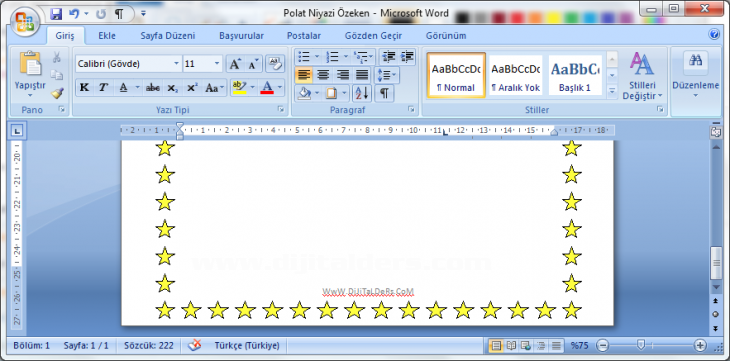Open the Calibri font name dropdown
Screen dimensions: 730x361
click(x=176, y=64)
